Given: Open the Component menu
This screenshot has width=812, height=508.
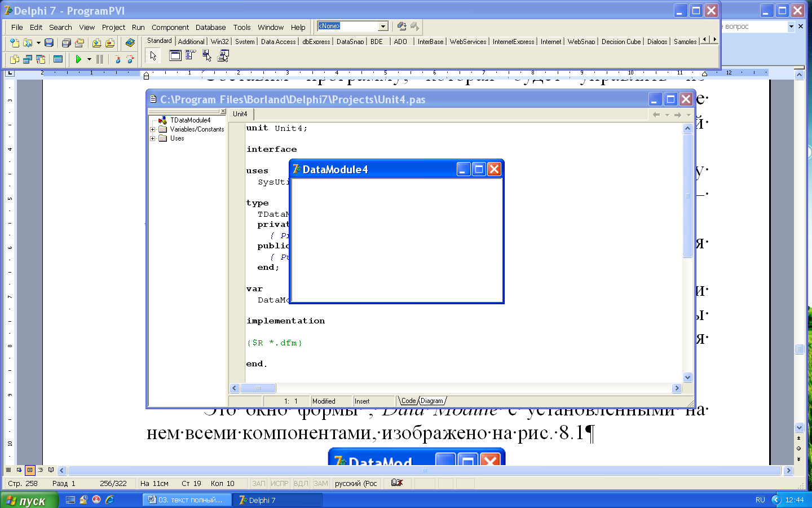Looking at the screenshot, I should pyautogui.click(x=170, y=27).
